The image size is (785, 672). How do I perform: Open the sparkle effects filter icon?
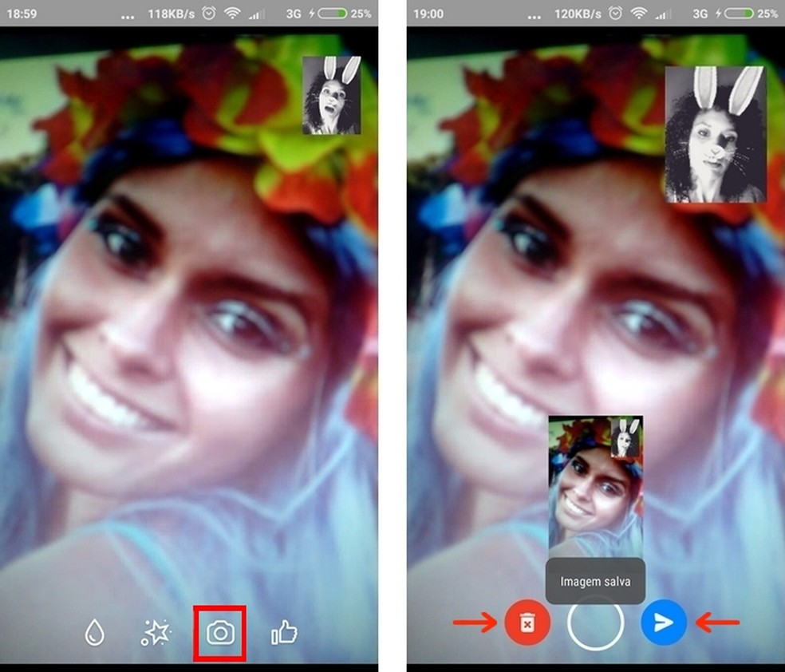[157, 632]
